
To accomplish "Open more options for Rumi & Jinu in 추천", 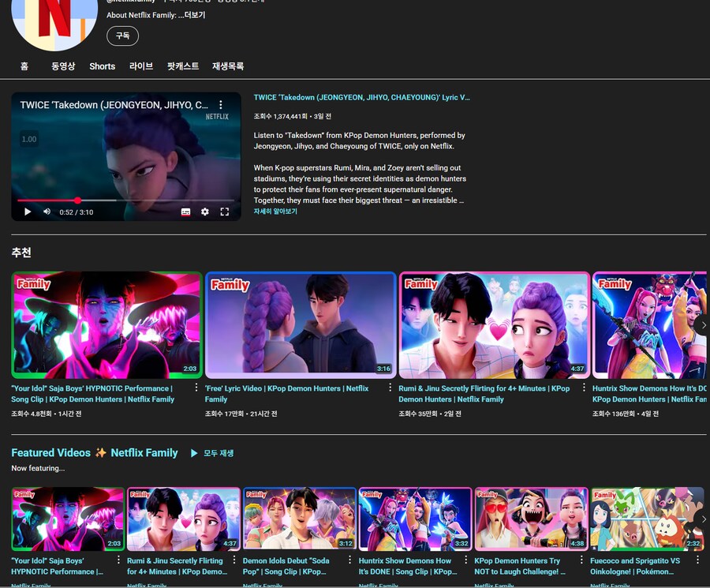I will coord(584,388).
